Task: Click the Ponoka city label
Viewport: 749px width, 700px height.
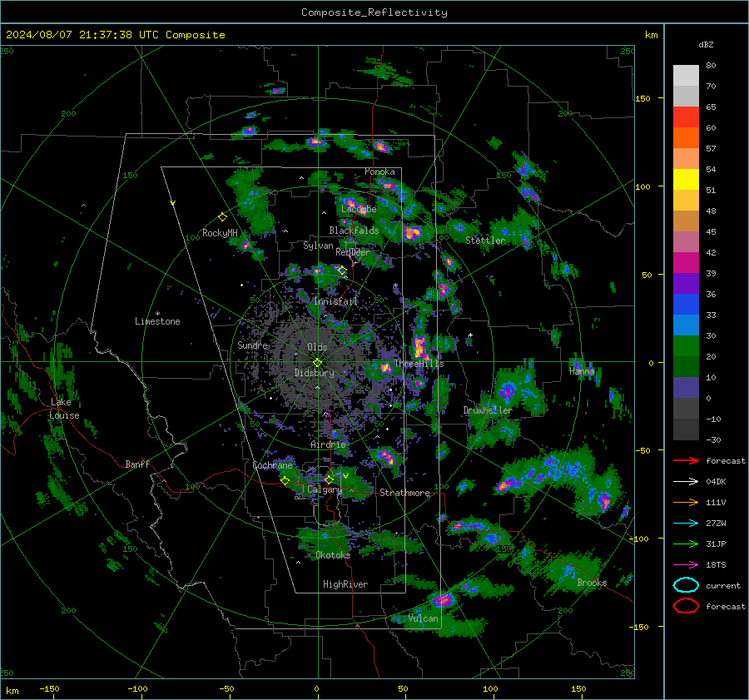Action: [x=379, y=171]
